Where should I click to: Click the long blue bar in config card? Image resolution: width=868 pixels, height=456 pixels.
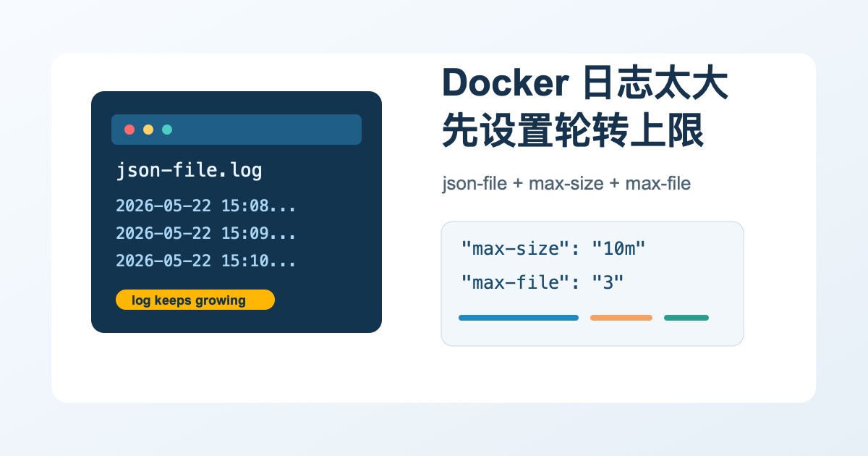coord(519,318)
